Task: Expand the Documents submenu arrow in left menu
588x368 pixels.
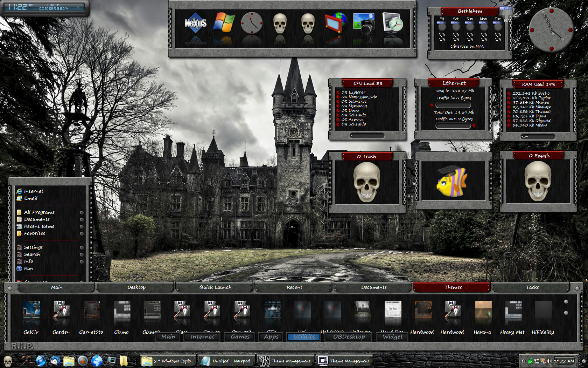Action: (x=82, y=219)
